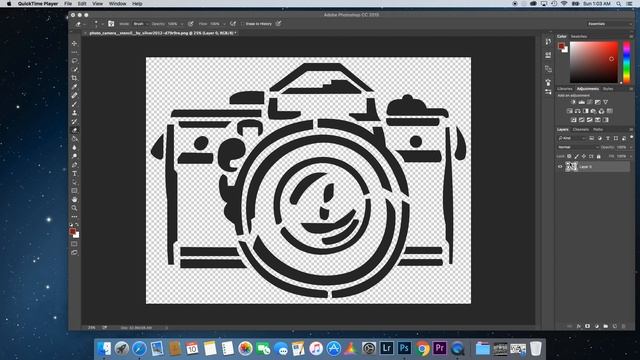Click pressure for opacity icon

pyautogui.click(x=191, y=24)
